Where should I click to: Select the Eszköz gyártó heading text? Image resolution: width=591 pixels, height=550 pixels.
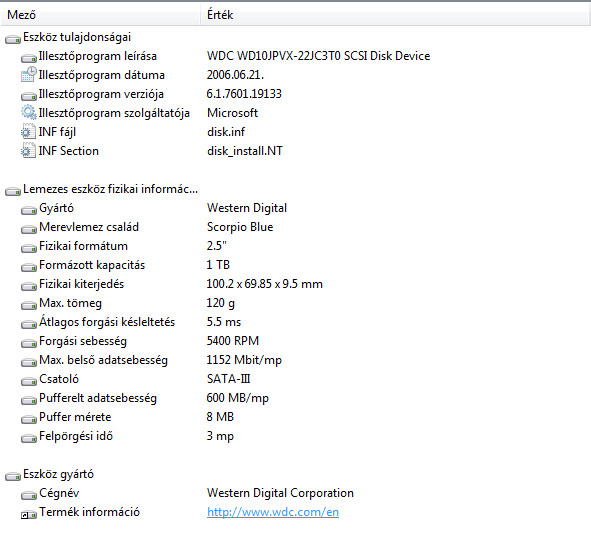58,474
